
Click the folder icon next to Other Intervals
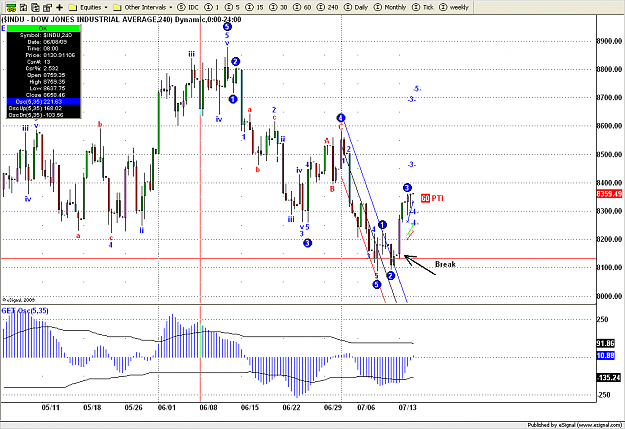click(x=117, y=7)
